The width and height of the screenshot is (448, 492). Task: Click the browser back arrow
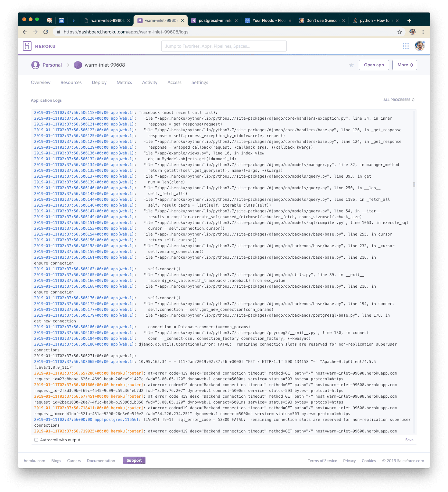[25, 32]
